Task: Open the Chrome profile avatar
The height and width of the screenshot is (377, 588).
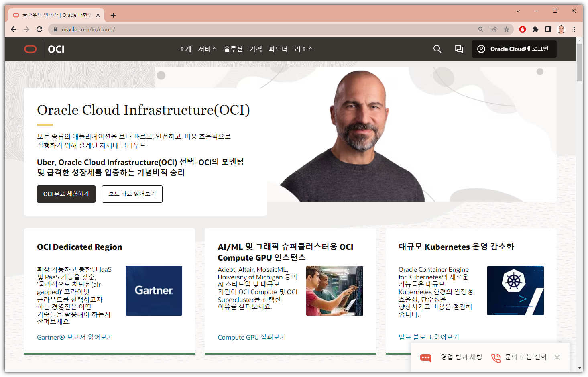Action: [561, 29]
